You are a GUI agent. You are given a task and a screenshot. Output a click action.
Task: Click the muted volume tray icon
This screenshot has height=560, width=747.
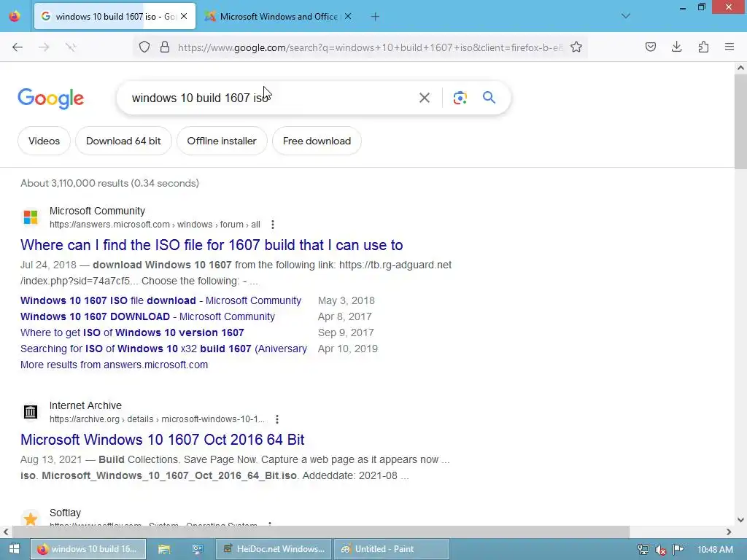click(x=660, y=550)
